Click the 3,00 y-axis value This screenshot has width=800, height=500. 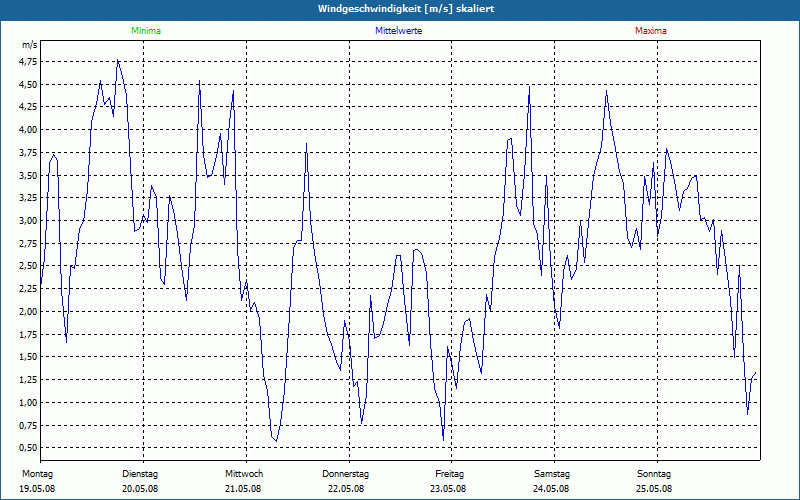[29, 221]
